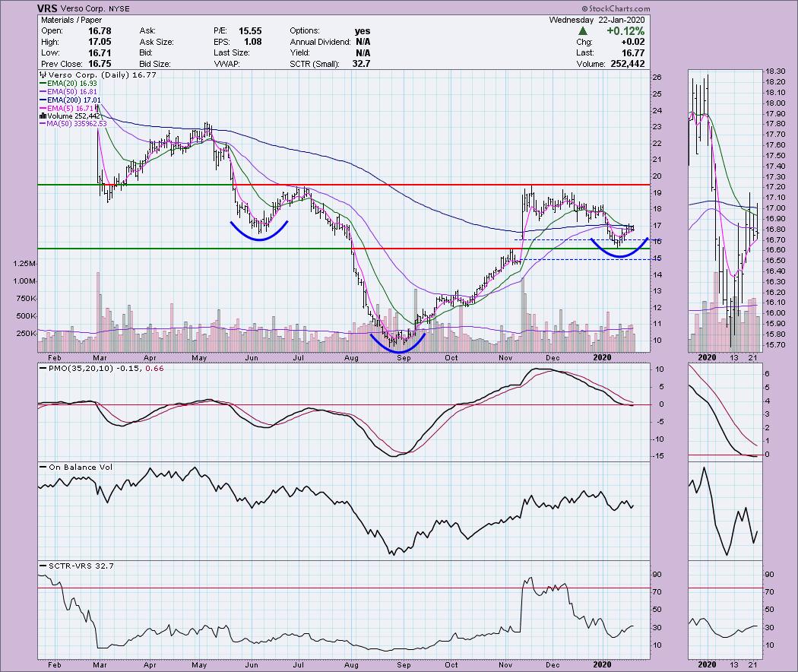The width and height of the screenshot is (798, 672).
Task: Click the 15.70 label on zoomed price axis
Action: [x=774, y=344]
